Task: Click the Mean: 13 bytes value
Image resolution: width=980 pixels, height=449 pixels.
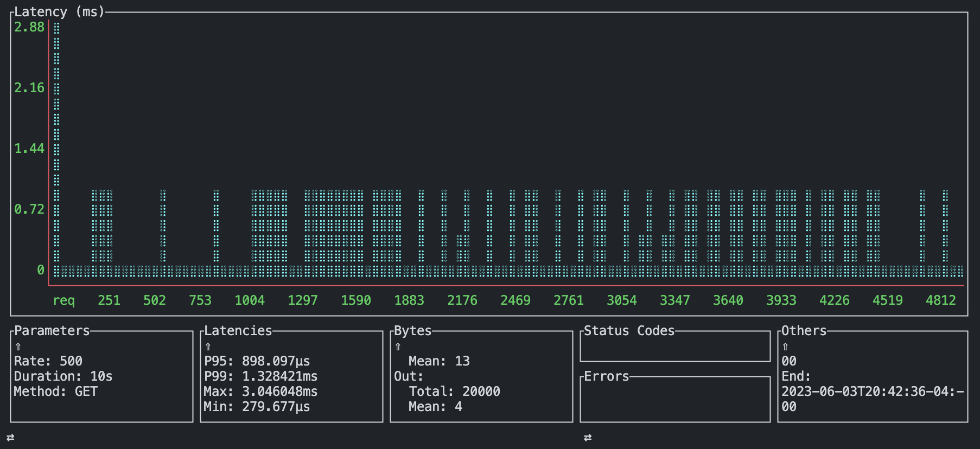Action: click(x=440, y=361)
